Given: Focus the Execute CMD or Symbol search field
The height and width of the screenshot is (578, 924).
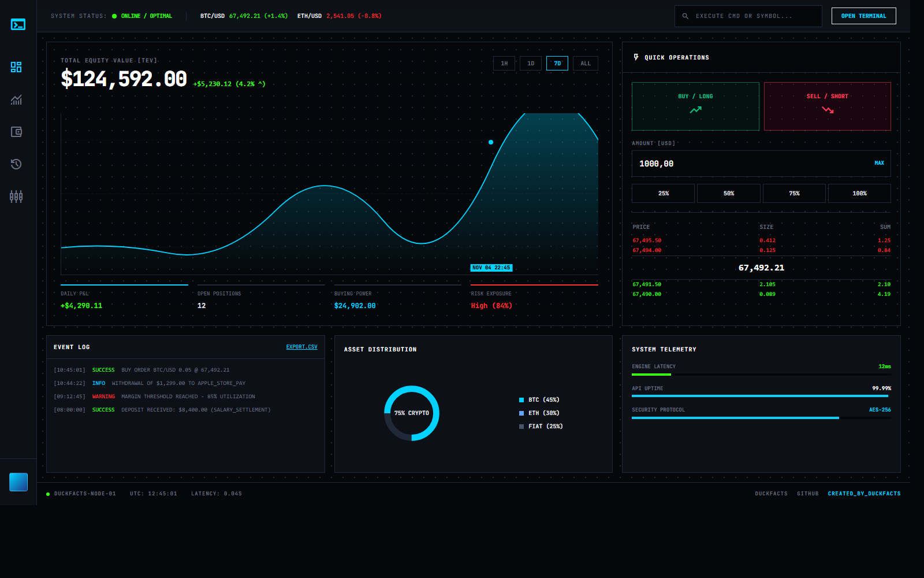Looking at the screenshot, I should [751, 16].
